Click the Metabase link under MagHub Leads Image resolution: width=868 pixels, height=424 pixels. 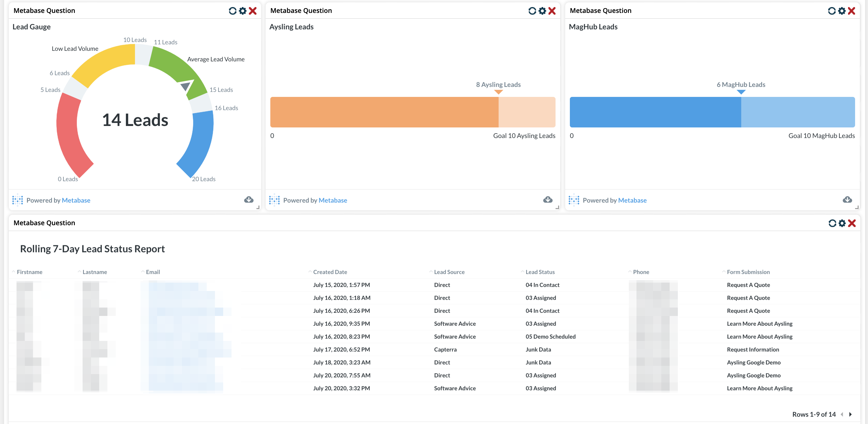(632, 200)
